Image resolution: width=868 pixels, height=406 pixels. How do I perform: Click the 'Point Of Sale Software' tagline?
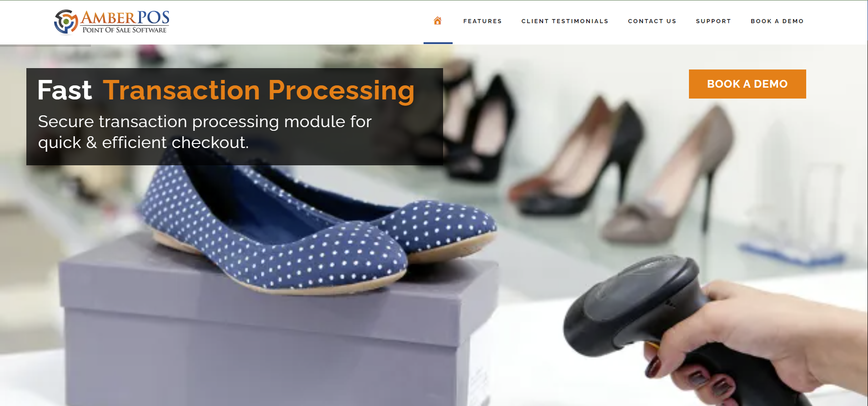coord(125,30)
